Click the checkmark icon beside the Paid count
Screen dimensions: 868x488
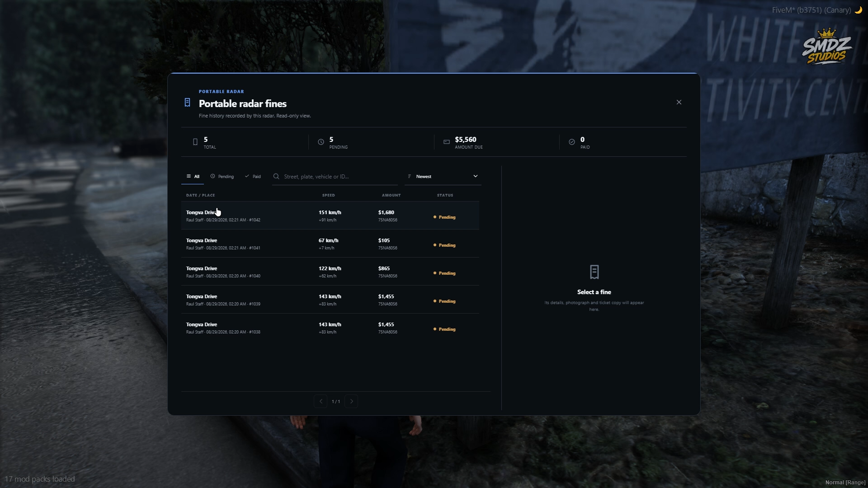point(572,142)
